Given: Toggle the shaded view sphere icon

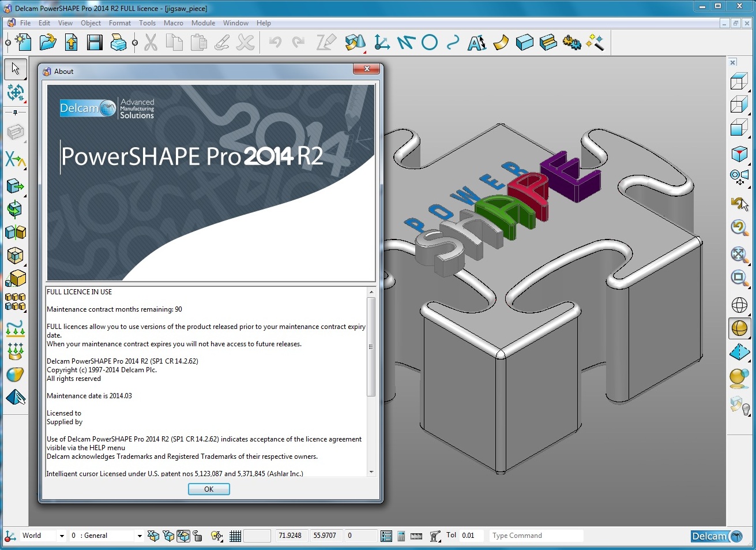Looking at the screenshot, I should tap(739, 328).
